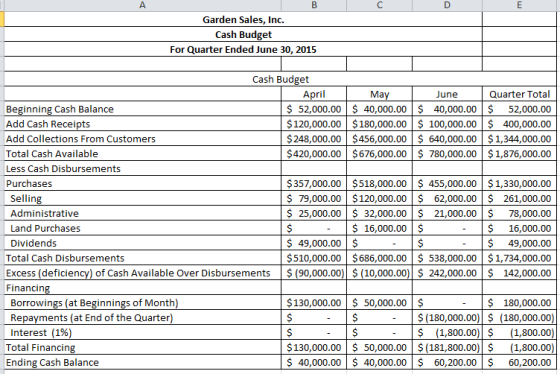
Task: Select April total disbursements $510,000.00 cell
Action: pyautogui.click(x=314, y=258)
